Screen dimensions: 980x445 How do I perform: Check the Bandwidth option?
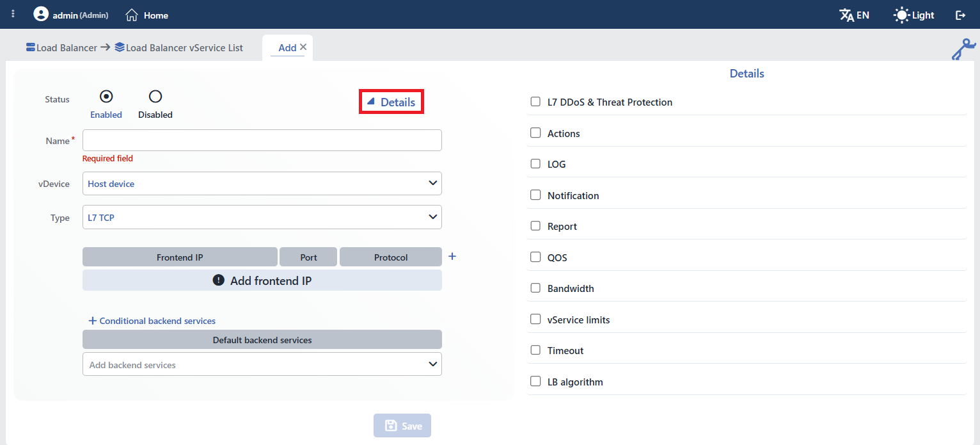point(535,288)
